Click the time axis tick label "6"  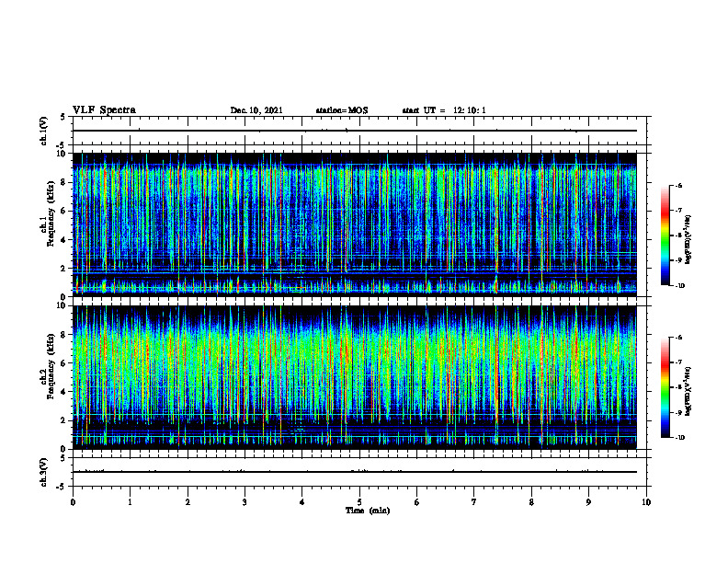[x=417, y=502]
